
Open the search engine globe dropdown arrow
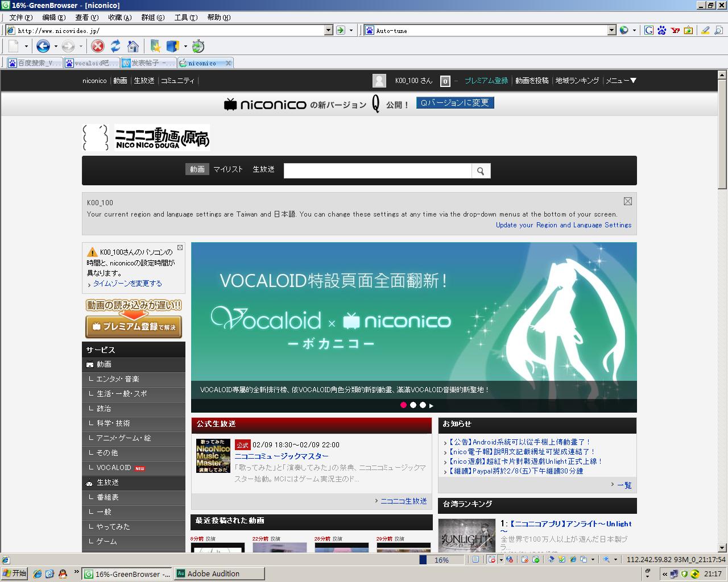point(634,31)
